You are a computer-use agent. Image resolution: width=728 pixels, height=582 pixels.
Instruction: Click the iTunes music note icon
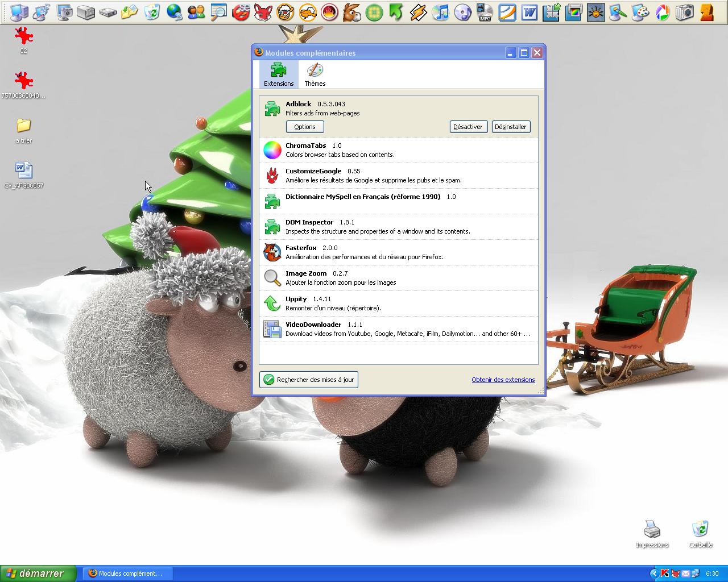(x=440, y=12)
